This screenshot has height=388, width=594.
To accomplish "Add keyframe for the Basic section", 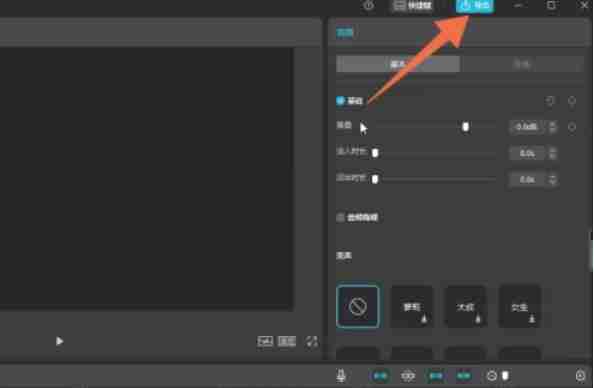I will [x=572, y=101].
